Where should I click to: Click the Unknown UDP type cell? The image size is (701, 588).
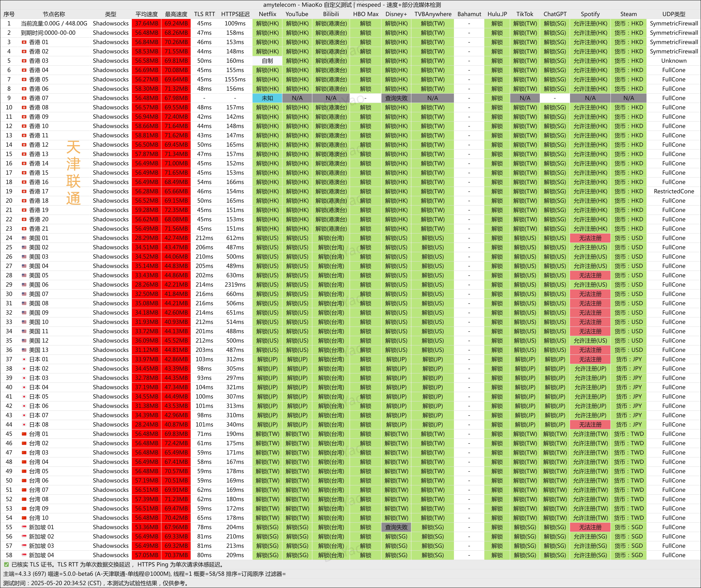pos(674,61)
